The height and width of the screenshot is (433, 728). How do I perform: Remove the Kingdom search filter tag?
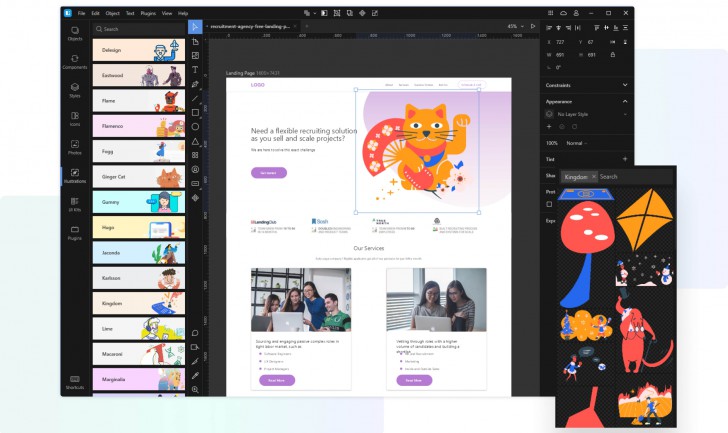(593, 177)
